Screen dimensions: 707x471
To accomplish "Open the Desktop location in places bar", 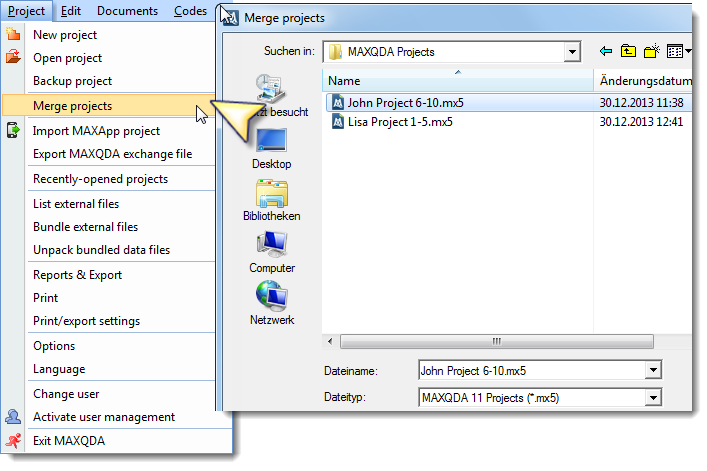I will click(x=271, y=149).
